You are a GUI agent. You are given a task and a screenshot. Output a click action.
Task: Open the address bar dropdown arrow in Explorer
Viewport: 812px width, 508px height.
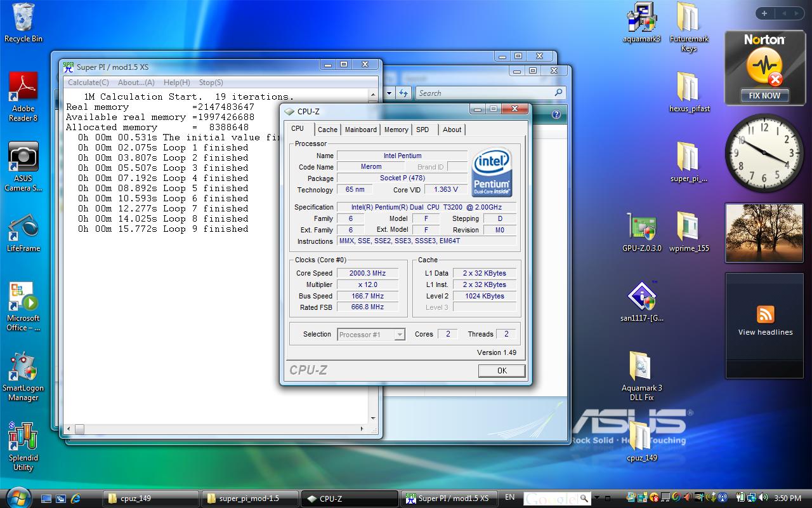click(389, 93)
